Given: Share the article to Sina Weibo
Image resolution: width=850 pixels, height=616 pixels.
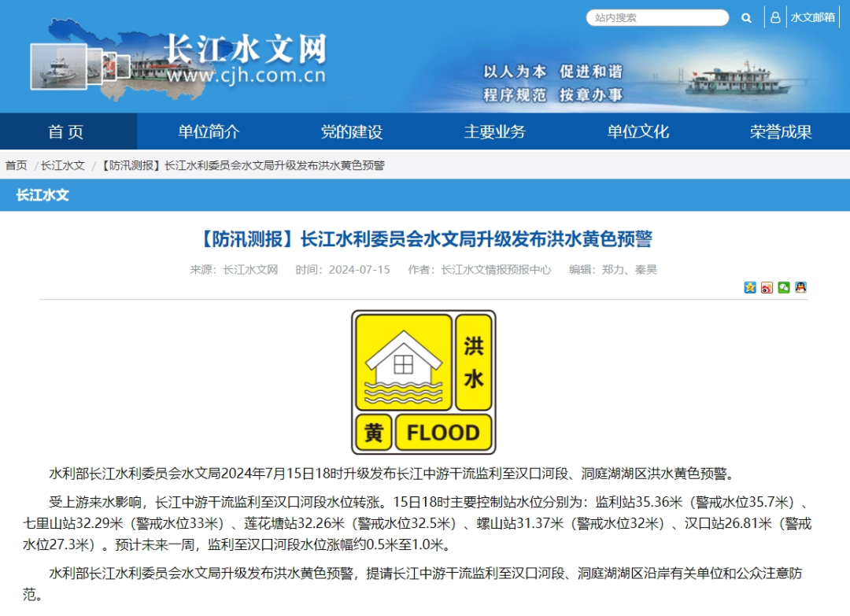Looking at the screenshot, I should 767,288.
